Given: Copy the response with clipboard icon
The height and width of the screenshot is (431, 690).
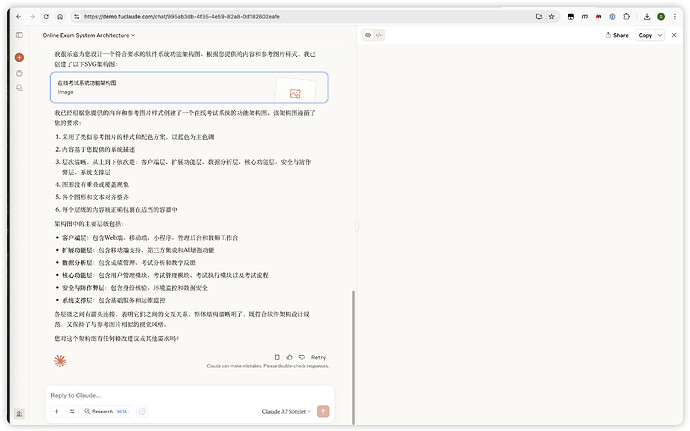Looking at the screenshot, I should point(277,357).
